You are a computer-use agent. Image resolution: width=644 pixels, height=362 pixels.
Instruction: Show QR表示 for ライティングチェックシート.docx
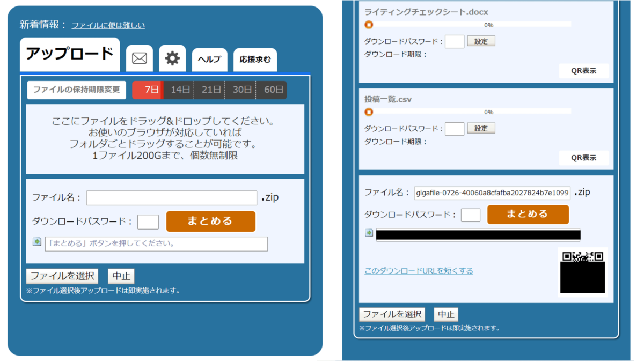(584, 71)
